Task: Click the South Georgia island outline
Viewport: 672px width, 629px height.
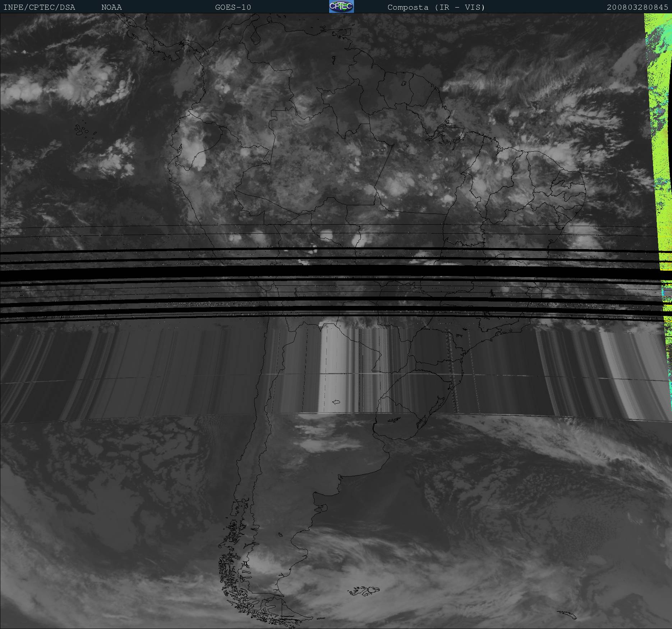Action: pos(567,615)
